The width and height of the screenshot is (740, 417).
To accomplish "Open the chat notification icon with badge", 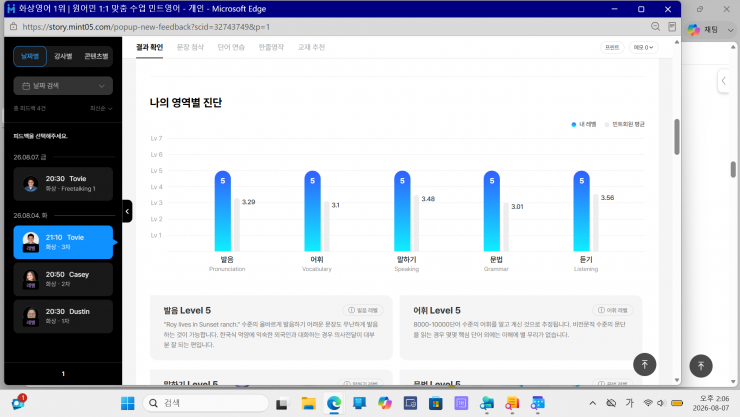I will tap(19, 402).
